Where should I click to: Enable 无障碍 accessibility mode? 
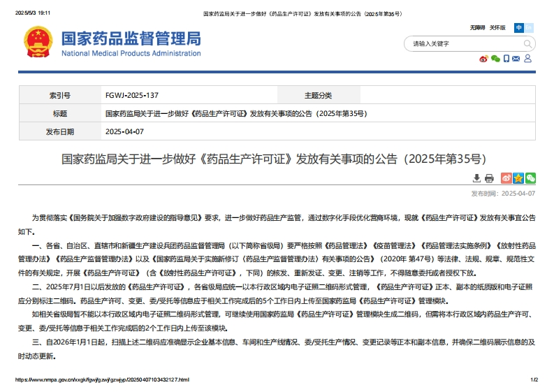[477, 28]
